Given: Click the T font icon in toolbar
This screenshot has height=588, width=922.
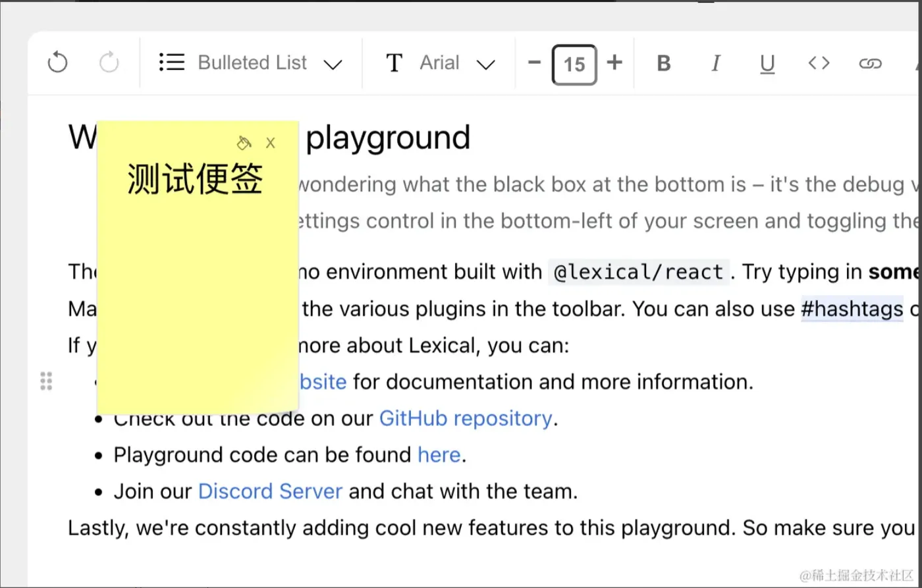Looking at the screenshot, I should coord(394,63).
